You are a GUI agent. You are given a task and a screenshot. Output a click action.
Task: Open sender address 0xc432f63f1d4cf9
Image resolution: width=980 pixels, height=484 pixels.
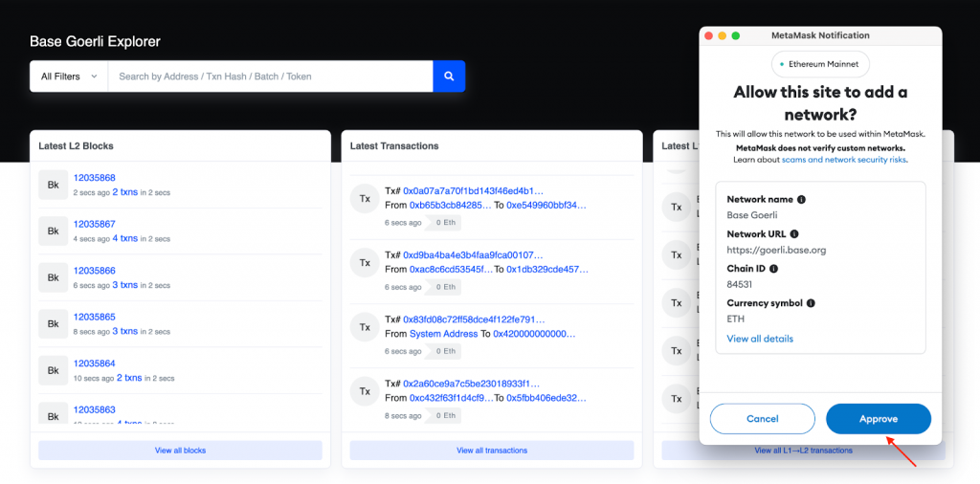pyautogui.click(x=451, y=398)
